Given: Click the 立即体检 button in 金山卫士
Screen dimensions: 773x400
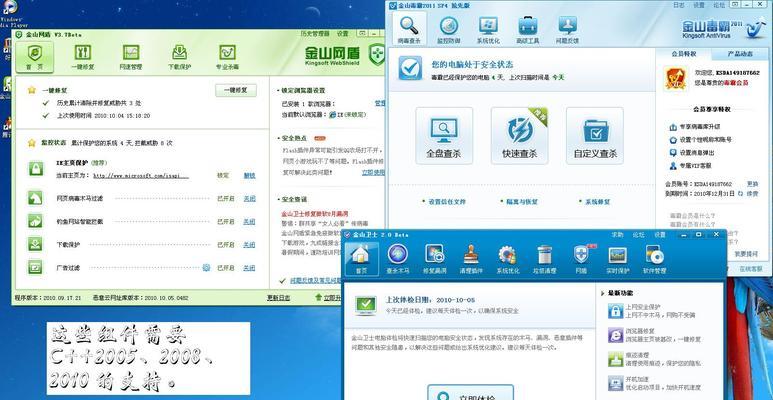Looking at the screenshot, I should (x=470, y=393).
